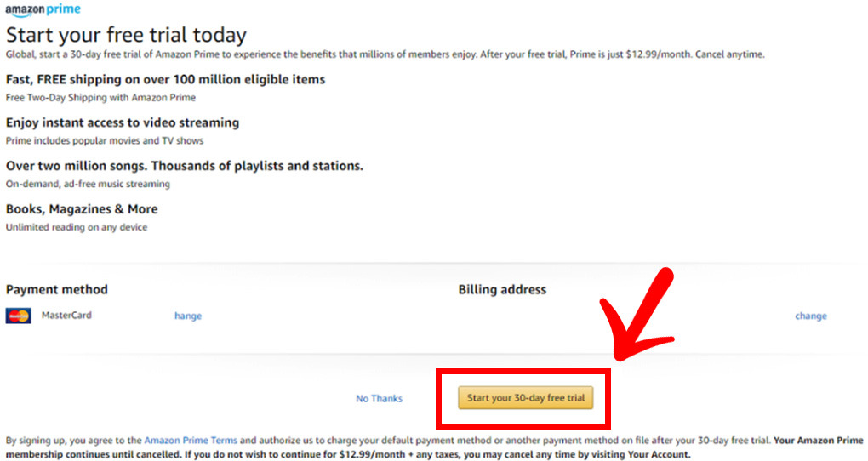Click the Free Two-Day Shipping description text
Screen dimensions: 868x461
coord(100,98)
